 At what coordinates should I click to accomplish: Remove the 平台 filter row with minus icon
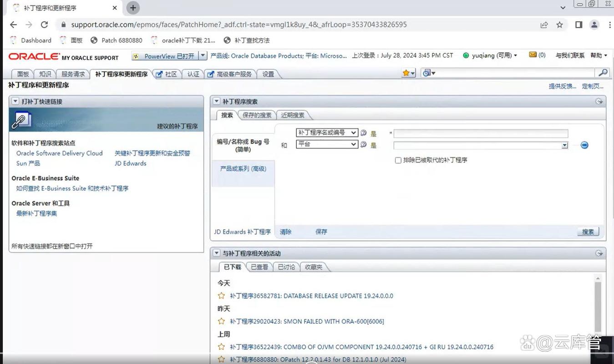(x=584, y=145)
